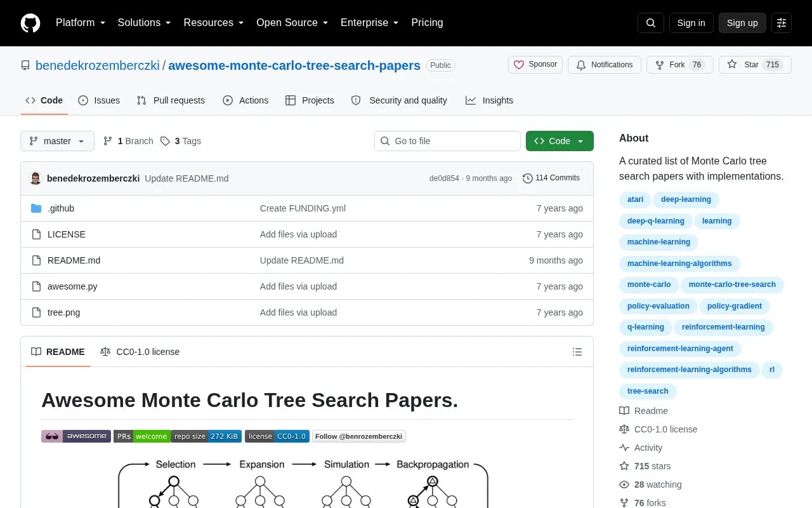Screen dimensions: 812x508
Task: Expand the Platform menu
Action: pyautogui.click(x=81, y=23)
